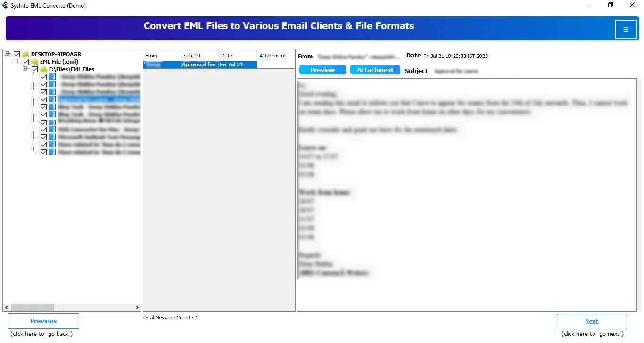Uncheck the DESKTOP-8IPOAGR checkbox

17,54
